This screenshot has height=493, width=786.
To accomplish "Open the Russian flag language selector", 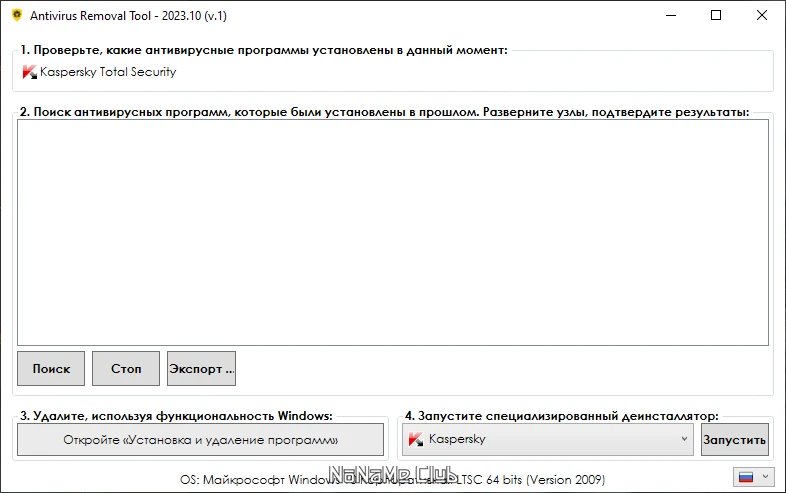I will (753, 477).
